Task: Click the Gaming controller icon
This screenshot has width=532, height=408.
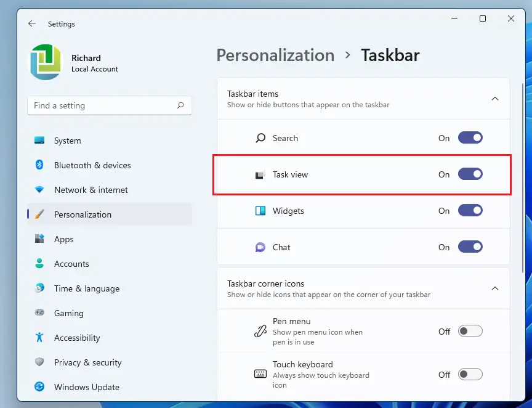Action: pyautogui.click(x=39, y=312)
